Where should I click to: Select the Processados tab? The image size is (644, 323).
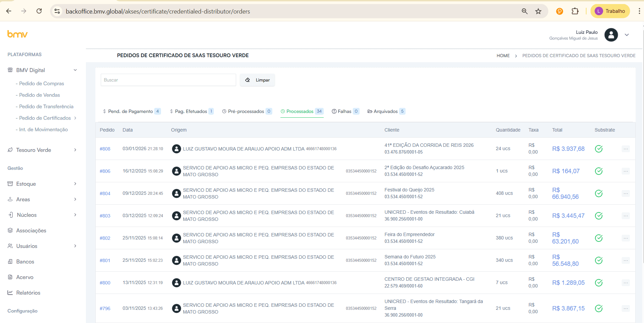[x=302, y=111]
